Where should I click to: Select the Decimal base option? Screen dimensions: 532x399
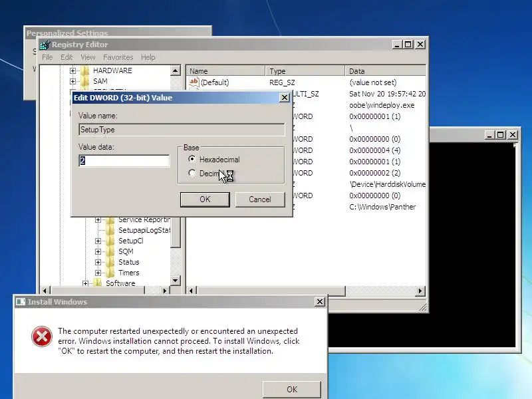point(192,173)
